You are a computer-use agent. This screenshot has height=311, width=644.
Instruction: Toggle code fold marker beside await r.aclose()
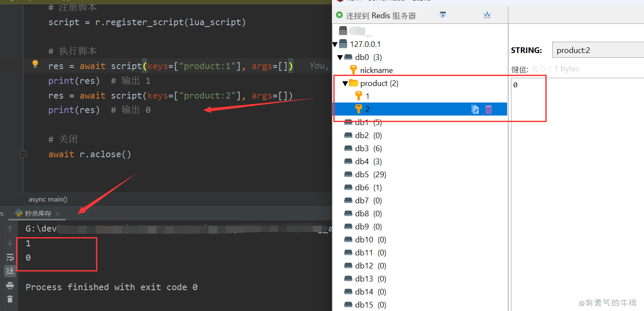pos(23,154)
